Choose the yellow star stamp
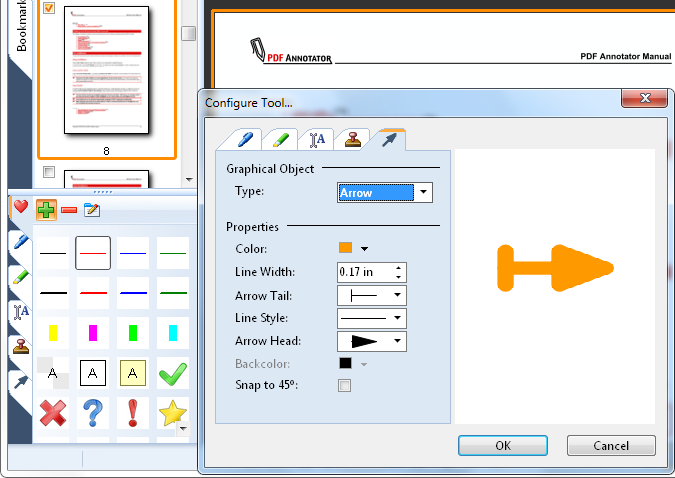 coord(172,411)
